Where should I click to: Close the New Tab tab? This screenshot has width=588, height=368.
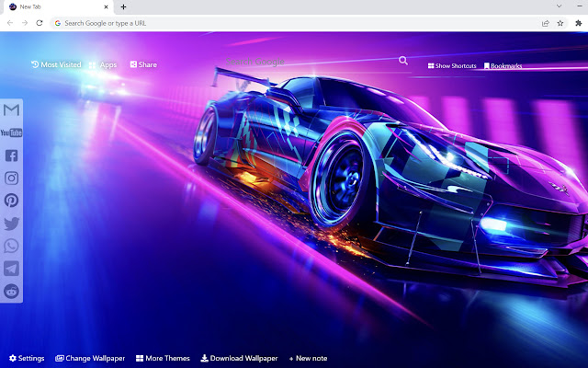pyautogui.click(x=107, y=6)
